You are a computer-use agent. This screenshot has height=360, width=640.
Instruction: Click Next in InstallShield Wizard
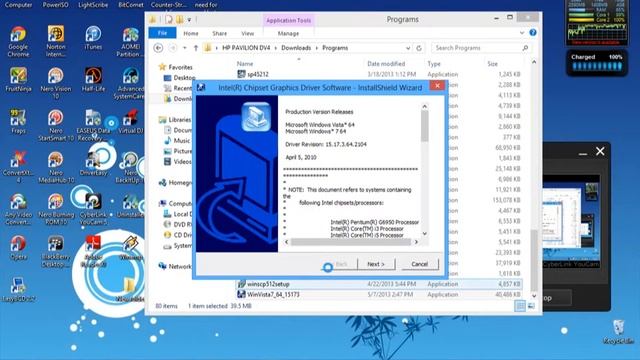point(376,264)
